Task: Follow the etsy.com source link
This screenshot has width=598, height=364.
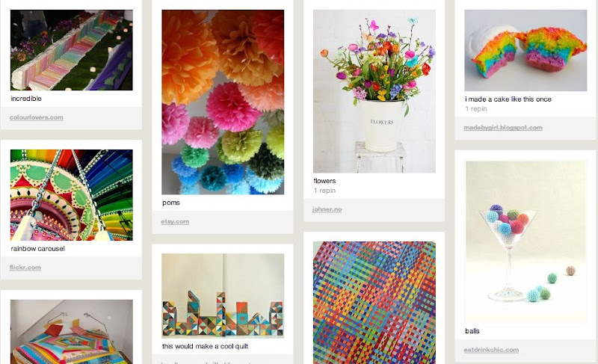Action: click(x=175, y=221)
